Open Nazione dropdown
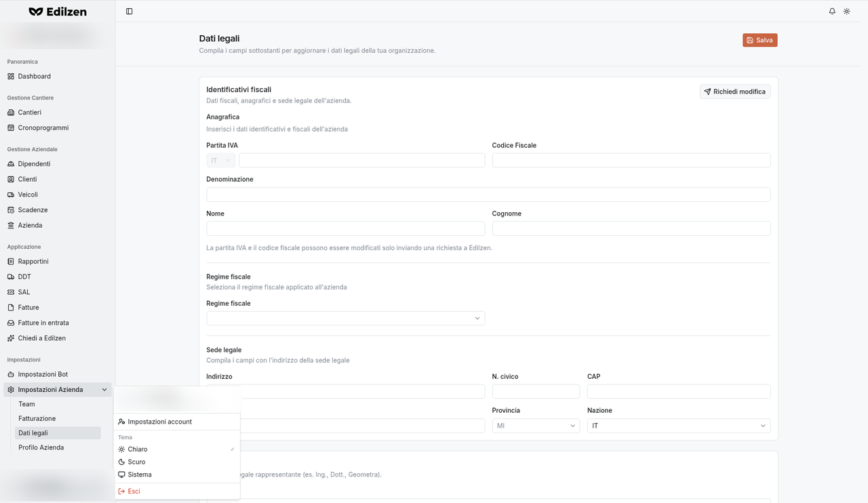868x503 pixels. pyautogui.click(x=679, y=426)
